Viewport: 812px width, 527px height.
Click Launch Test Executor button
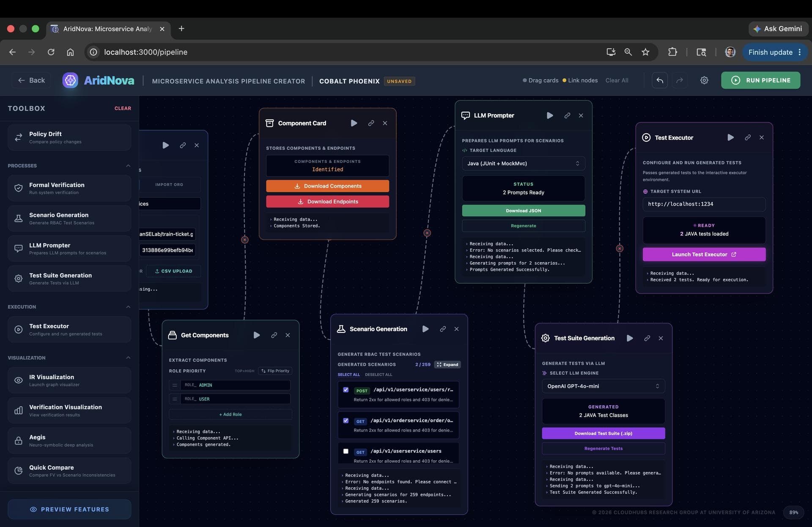pos(704,255)
